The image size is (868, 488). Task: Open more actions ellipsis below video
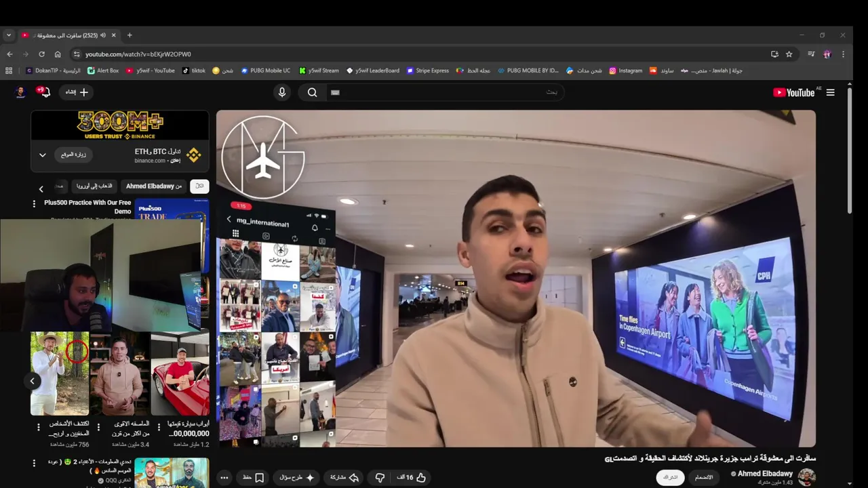(x=224, y=477)
